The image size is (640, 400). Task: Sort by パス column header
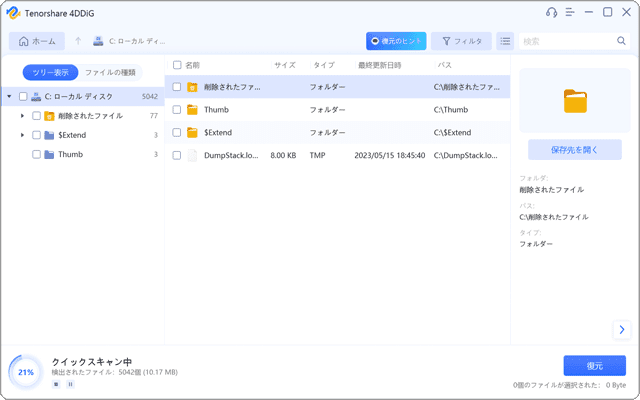444,65
